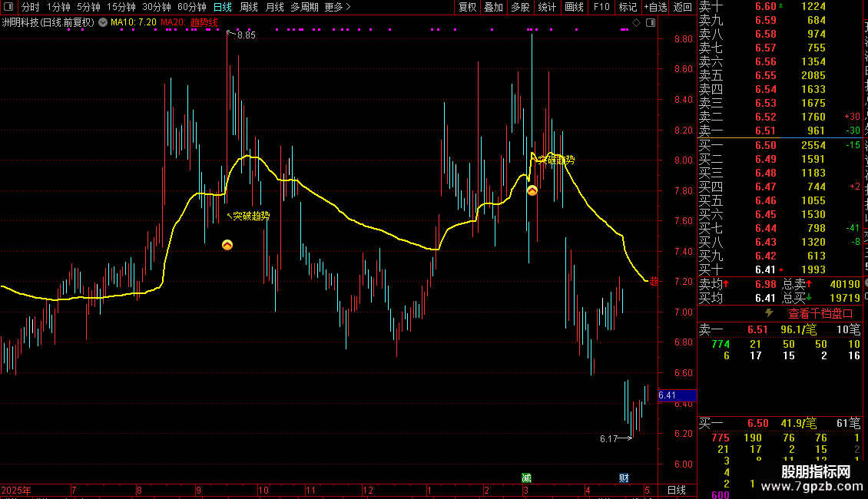Switch to the 60分钟 chart tab
868x499 pixels.
[191, 7]
